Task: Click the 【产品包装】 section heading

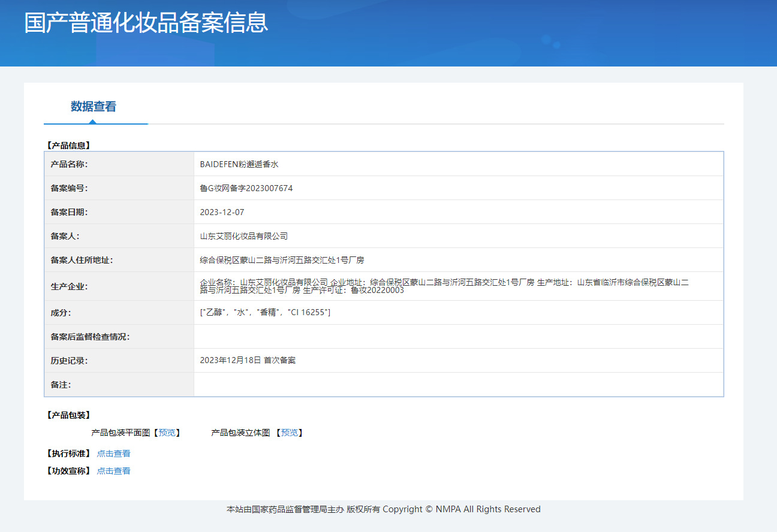Action: tap(68, 415)
